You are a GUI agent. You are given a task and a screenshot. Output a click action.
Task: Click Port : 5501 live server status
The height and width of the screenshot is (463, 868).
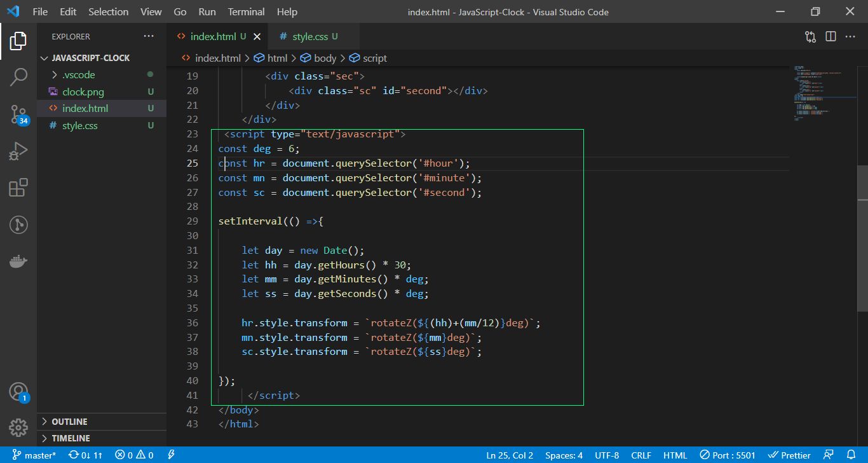(x=728, y=455)
